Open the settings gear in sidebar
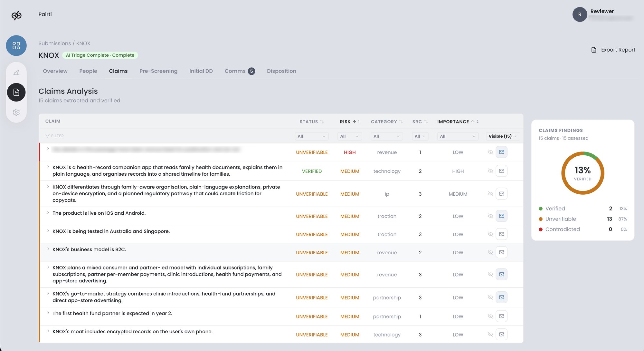The height and width of the screenshot is (351, 644). click(16, 112)
